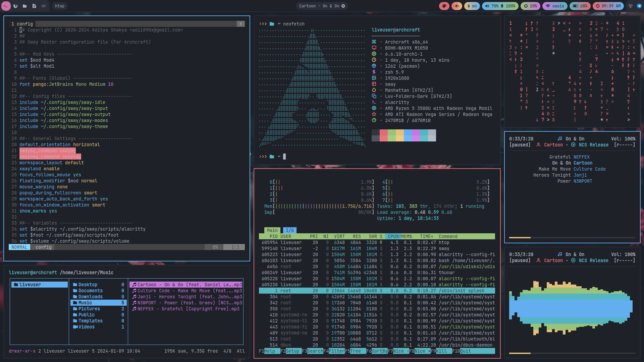Launch Firefox from the top bar

click(15, 6)
